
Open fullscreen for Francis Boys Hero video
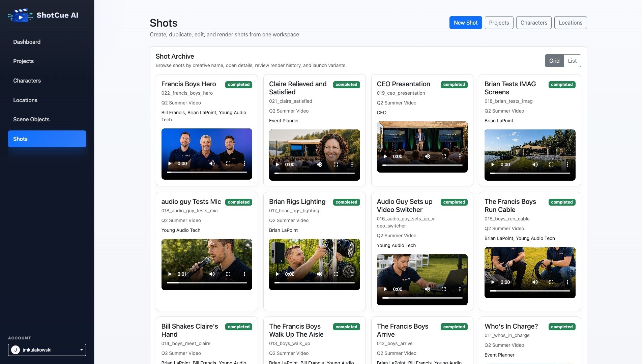point(228,163)
